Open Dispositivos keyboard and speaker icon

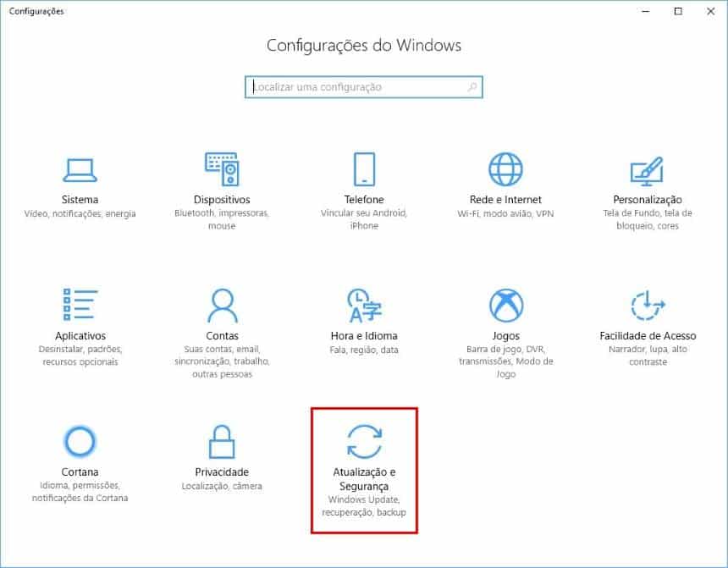222,169
